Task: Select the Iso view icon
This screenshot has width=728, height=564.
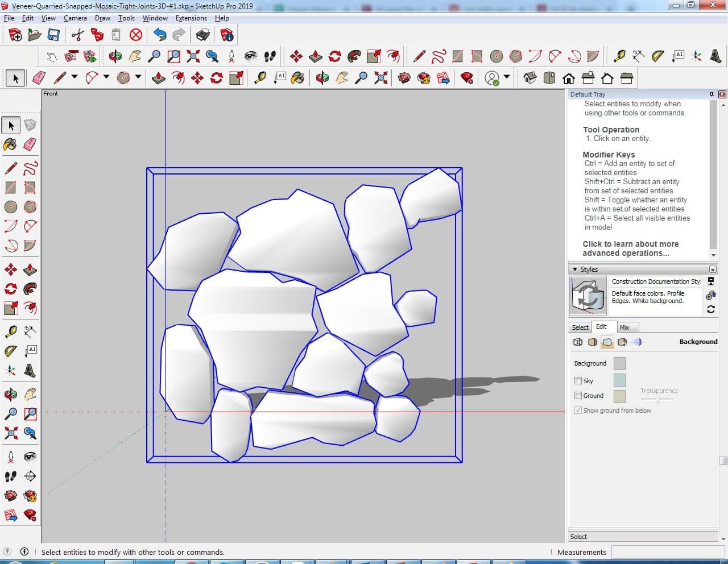Action: tap(530, 78)
